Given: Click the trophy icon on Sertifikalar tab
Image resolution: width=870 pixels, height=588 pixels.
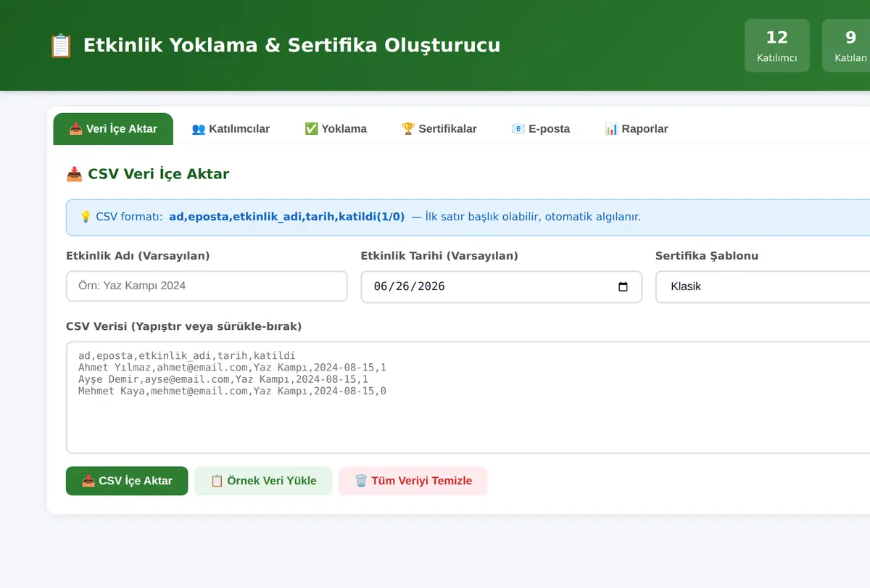Looking at the screenshot, I should tap(408, 129).
